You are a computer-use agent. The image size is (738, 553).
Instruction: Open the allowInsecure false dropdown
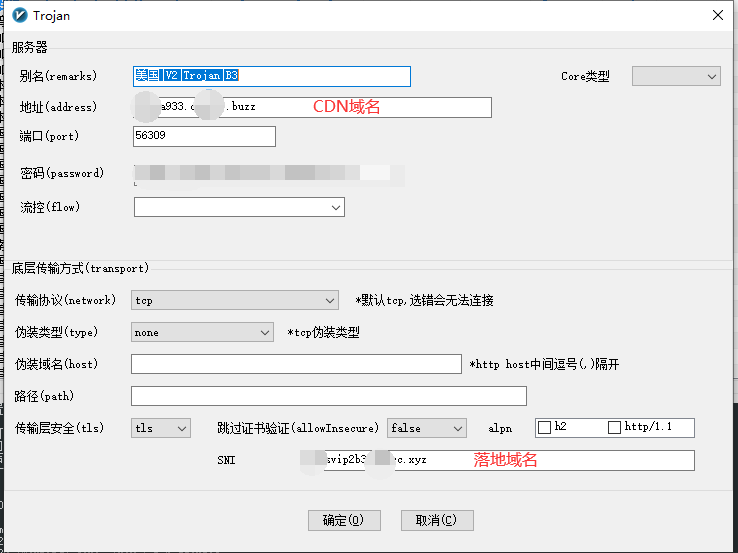point(426,428)
